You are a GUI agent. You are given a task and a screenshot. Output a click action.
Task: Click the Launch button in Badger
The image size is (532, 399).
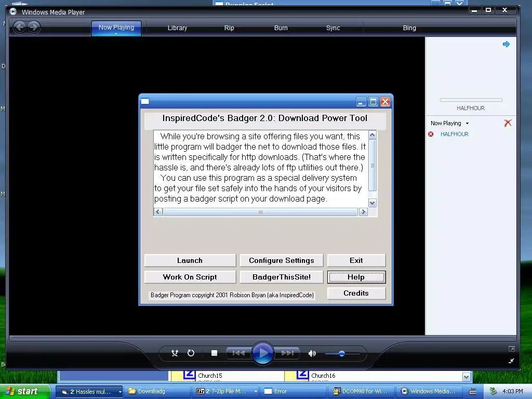click(190, 261)
